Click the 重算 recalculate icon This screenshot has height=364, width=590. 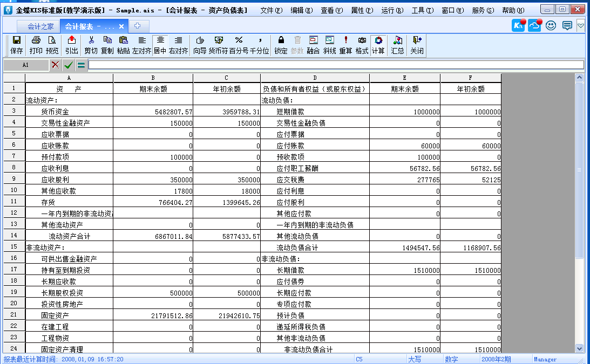(x=346, y=45)
